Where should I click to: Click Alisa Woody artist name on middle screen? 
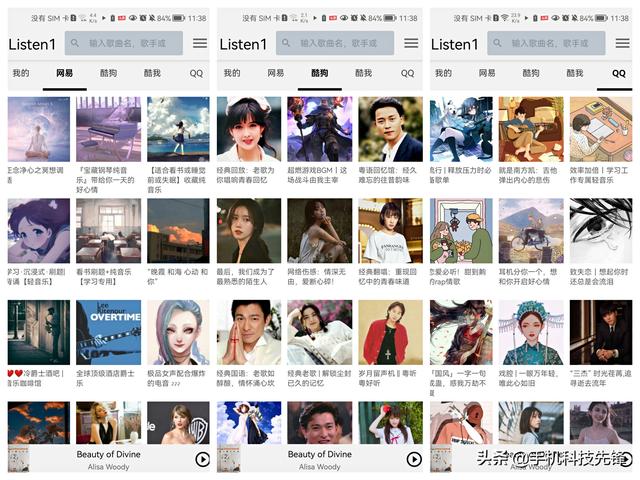320,467
